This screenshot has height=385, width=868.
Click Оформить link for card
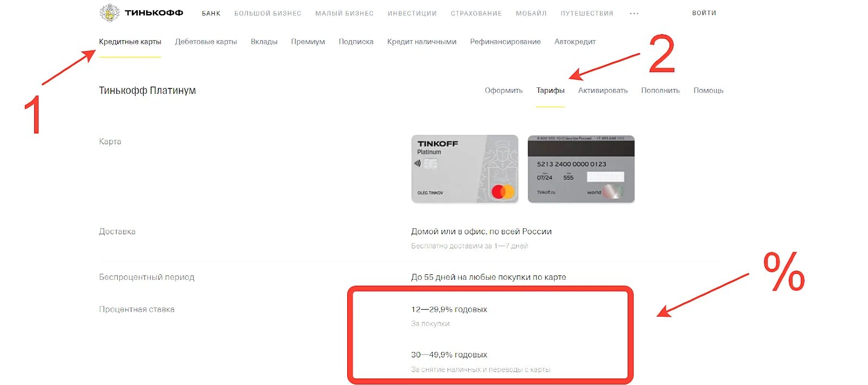[x=504, y=91]
